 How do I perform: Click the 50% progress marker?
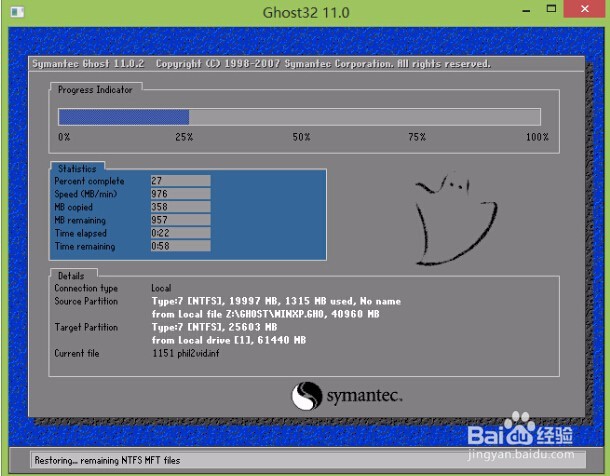click(x=301, y=137)
